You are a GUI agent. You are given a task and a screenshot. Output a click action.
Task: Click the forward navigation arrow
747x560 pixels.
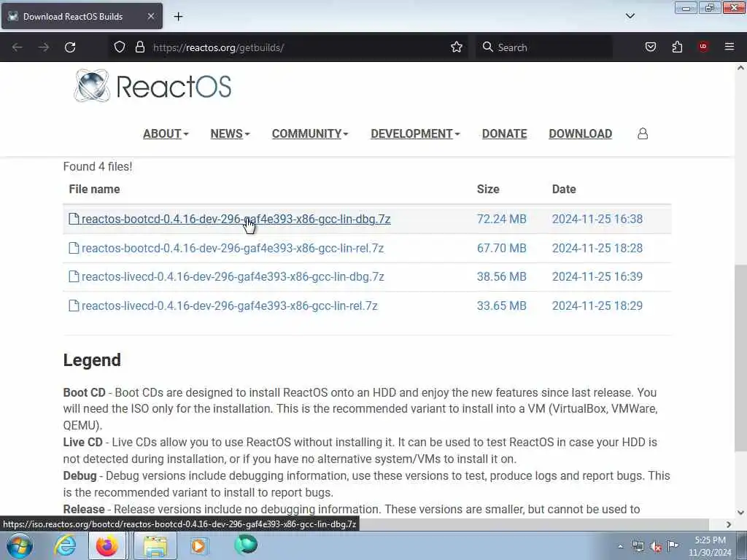click(x=44, y=47)
